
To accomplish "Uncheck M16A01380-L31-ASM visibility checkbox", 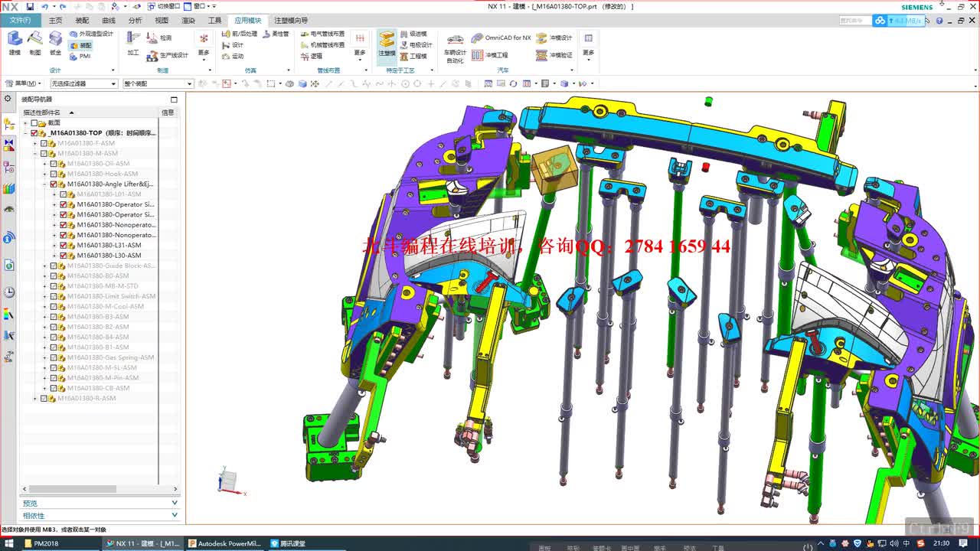I will point(64,246).
